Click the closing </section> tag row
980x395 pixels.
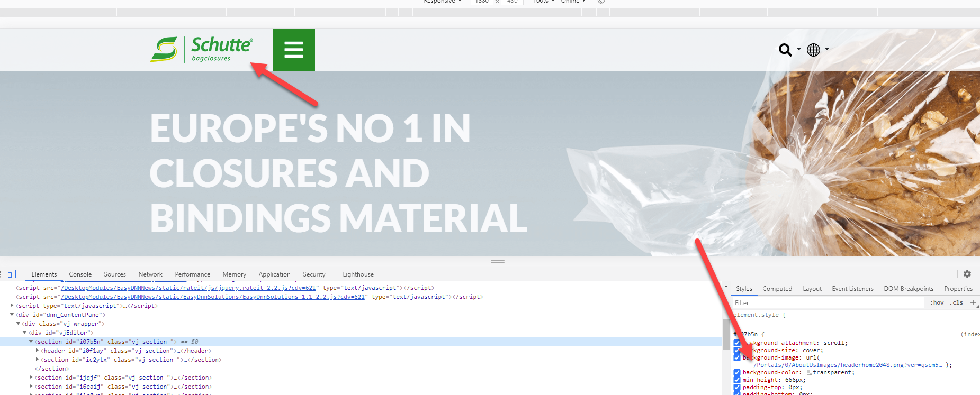[x=52, y=369]
